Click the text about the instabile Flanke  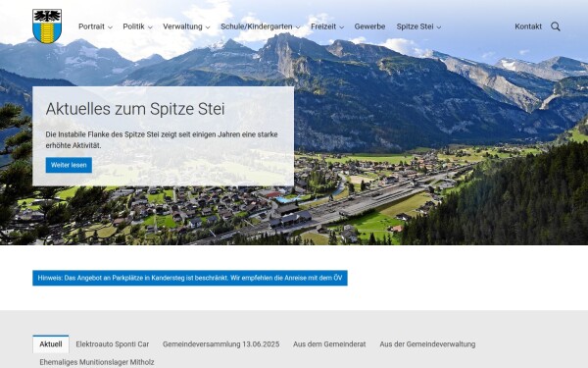[162, 139]
